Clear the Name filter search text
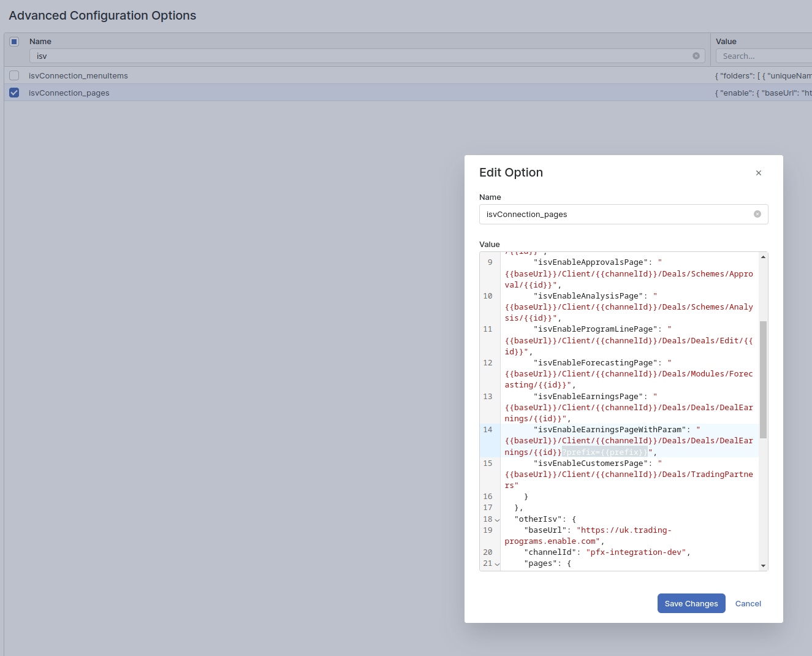Viewport: 812px width, 656px height. click(x=696, y=56)
